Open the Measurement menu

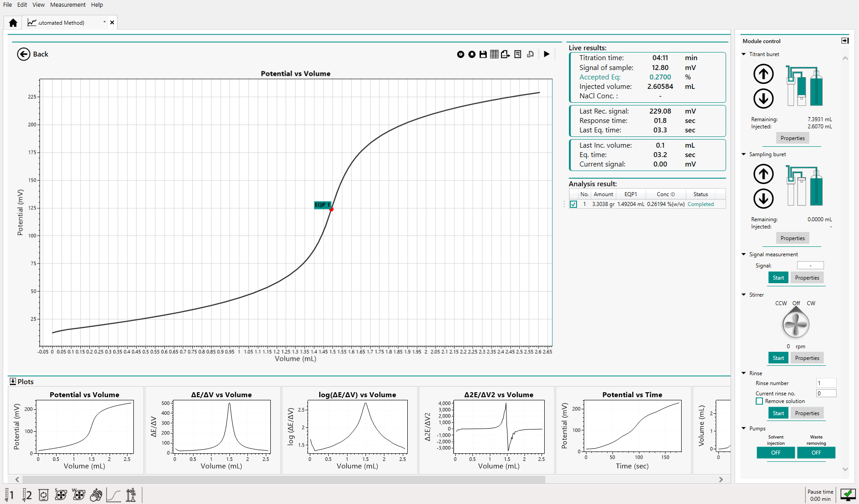pyautogui.click(x=68, y=5)
